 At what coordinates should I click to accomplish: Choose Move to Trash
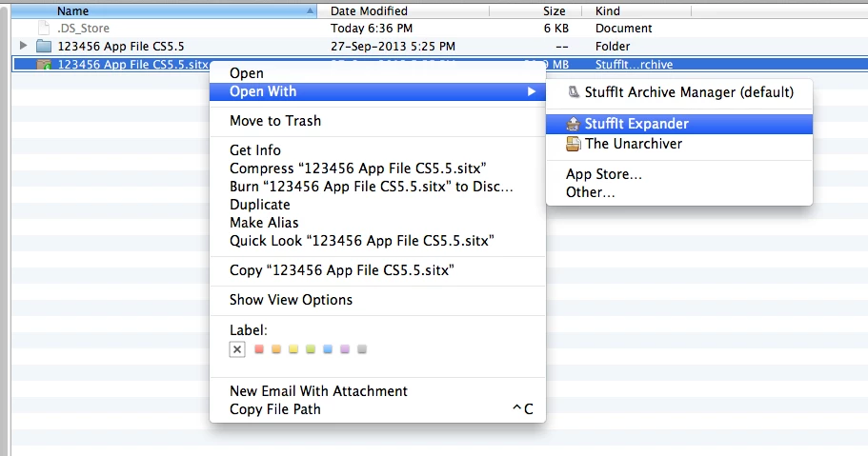(x=377, y=121)
